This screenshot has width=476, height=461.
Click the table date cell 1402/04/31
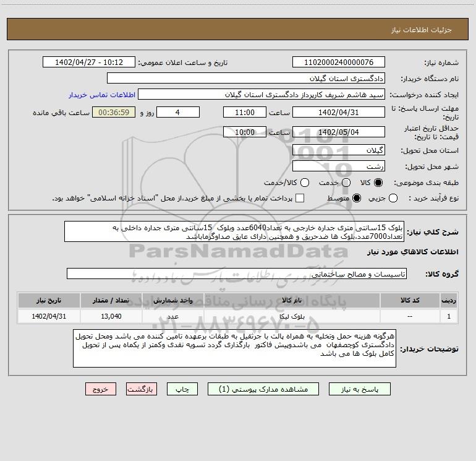(x=49, y=316)
